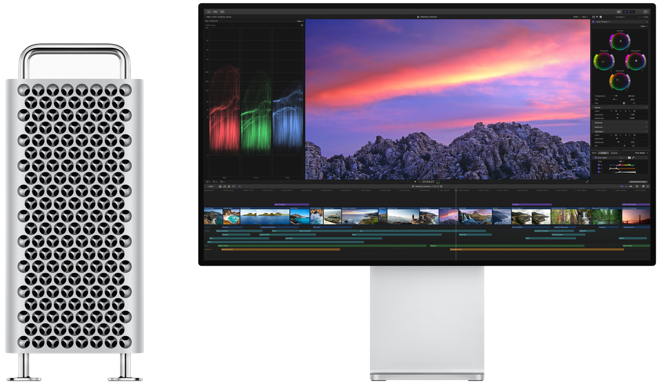
Task: Click the Shadows color wheel on left
Action: point(604,61)
